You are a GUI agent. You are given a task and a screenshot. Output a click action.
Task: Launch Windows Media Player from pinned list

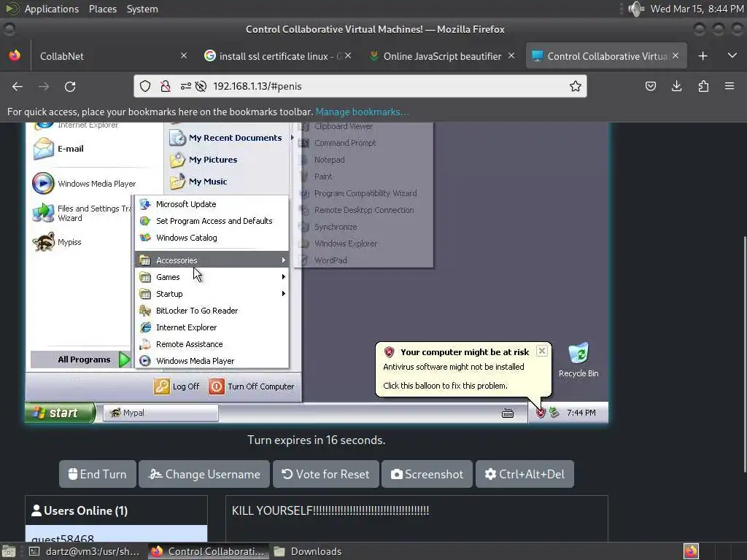(85, 183)
